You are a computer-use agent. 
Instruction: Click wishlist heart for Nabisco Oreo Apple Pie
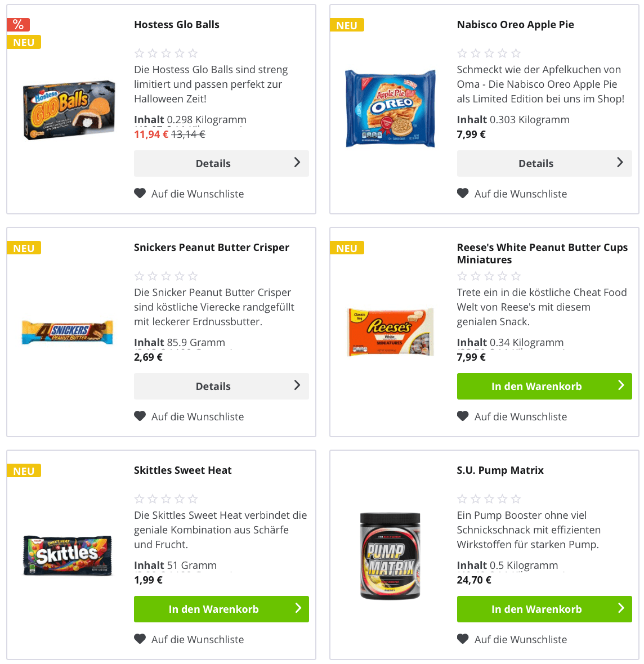coord(463,194)
